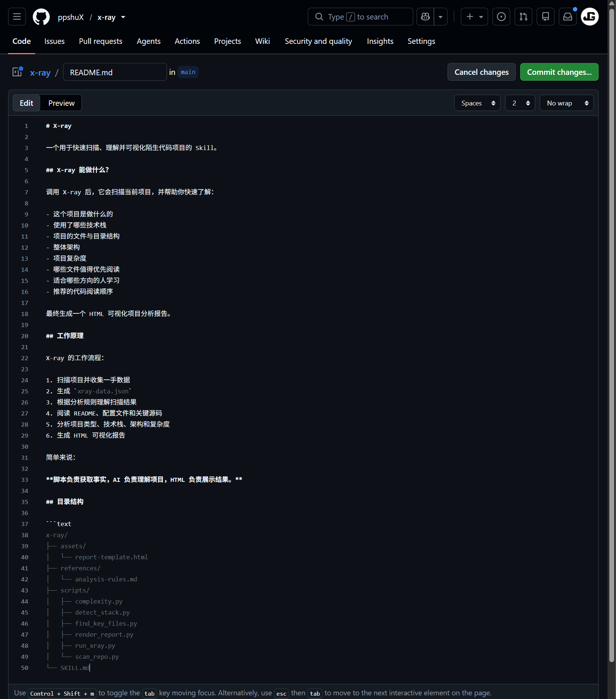Image resolution: width=616 pixels, height=699 pixels.
Task: View issues icon in the header
Action: tap(501, 17)
